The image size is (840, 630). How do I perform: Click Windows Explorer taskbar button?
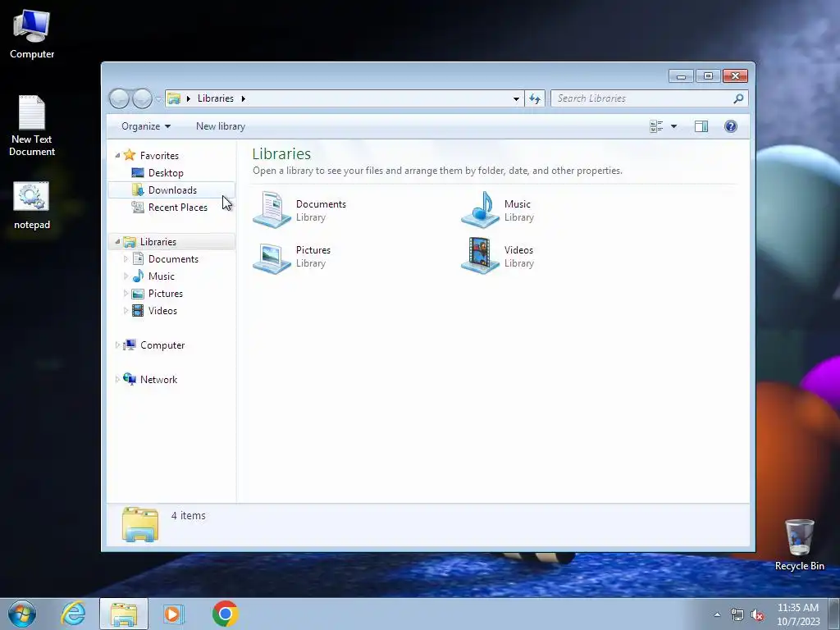tap(124, 614)
